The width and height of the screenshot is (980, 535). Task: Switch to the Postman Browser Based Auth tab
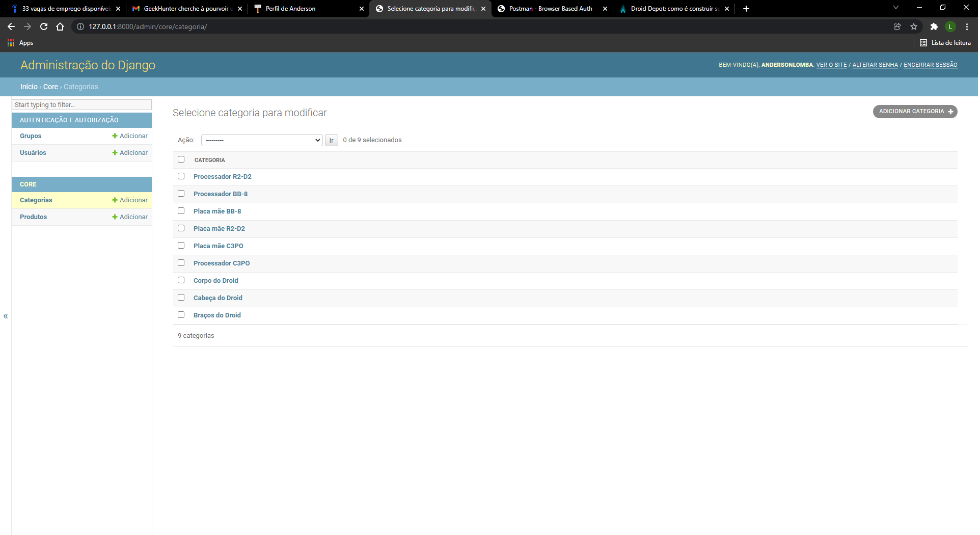[550, 9]
